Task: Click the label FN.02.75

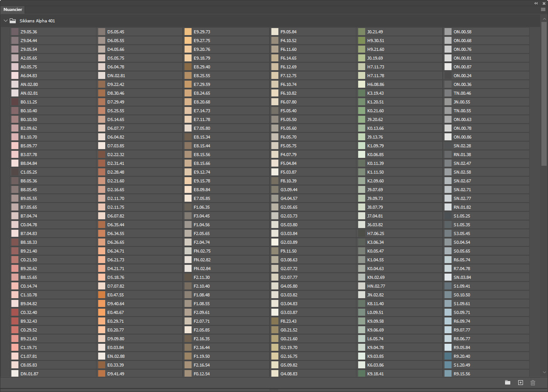Action: tap(203, 251)
